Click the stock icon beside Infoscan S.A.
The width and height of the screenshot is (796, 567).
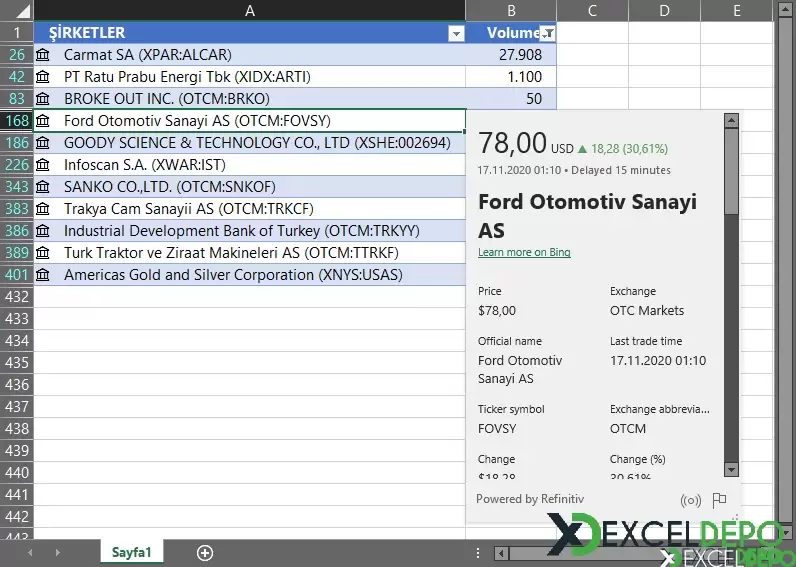[x=43, y=164]
